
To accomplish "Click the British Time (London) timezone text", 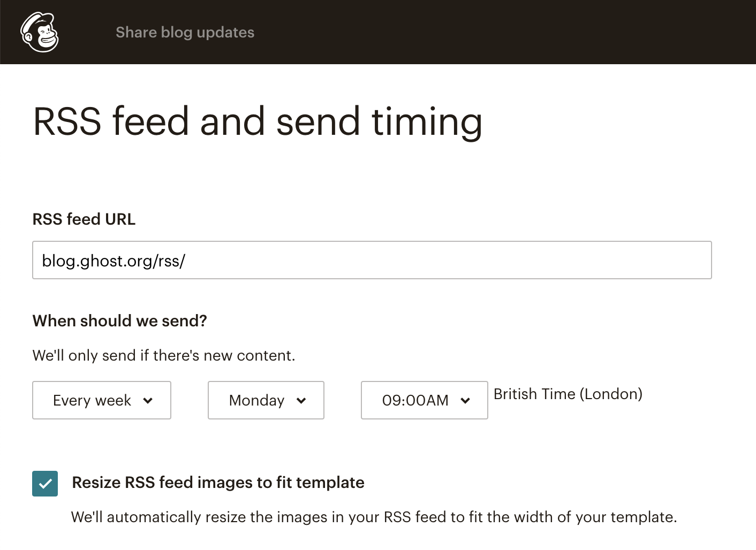I will pos(568,394).
